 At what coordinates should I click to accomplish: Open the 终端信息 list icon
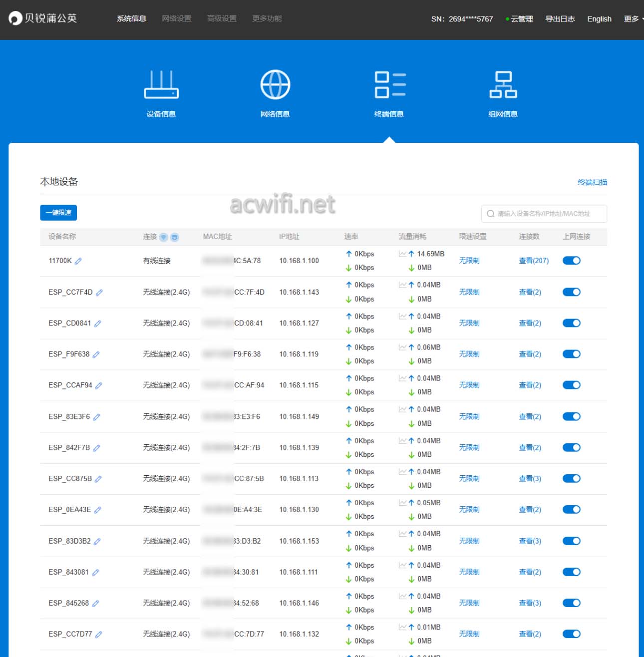390,85
